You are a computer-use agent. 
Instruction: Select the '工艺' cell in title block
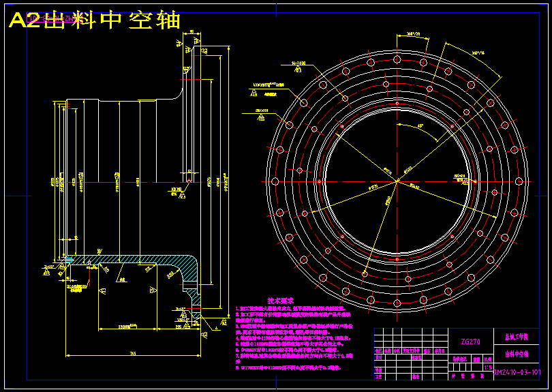[x=378, y=376]
